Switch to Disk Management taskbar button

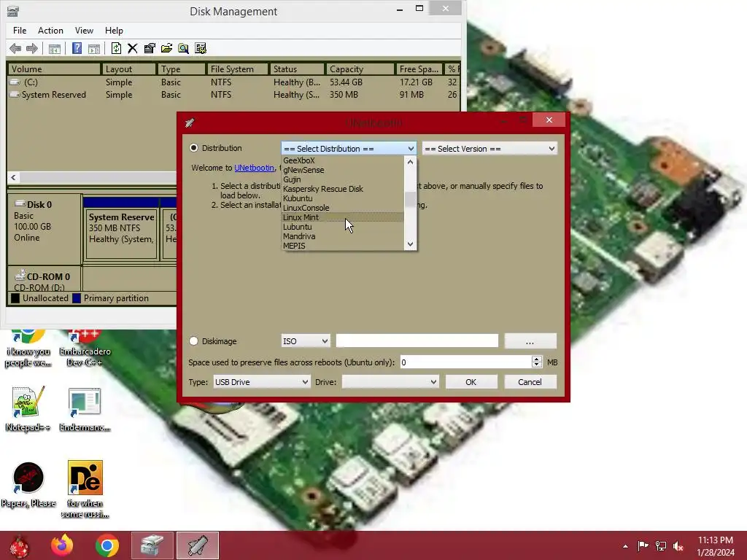(x=152, y=545)
